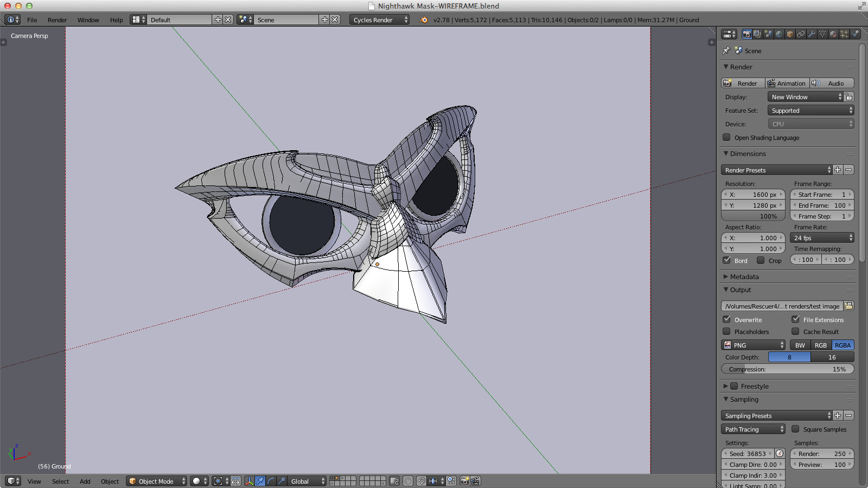Screen dimensions: 868x488
Task: Toggle proportional editing circle icon
Action: pos(408,481)
